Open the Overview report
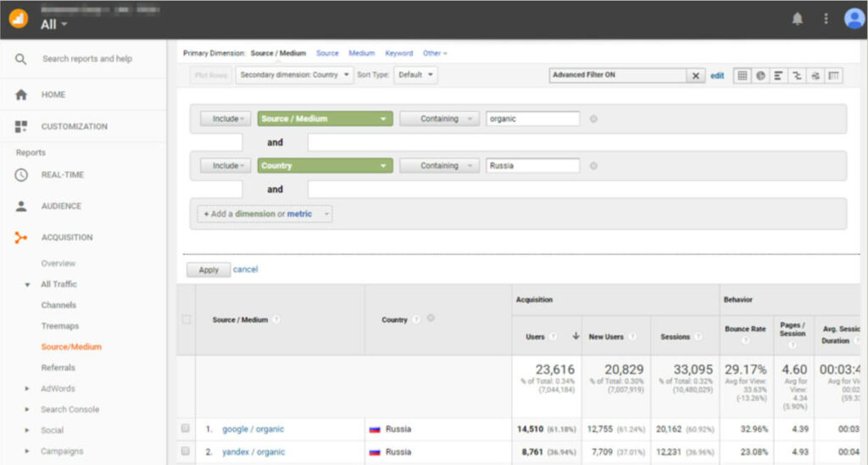 58,263
